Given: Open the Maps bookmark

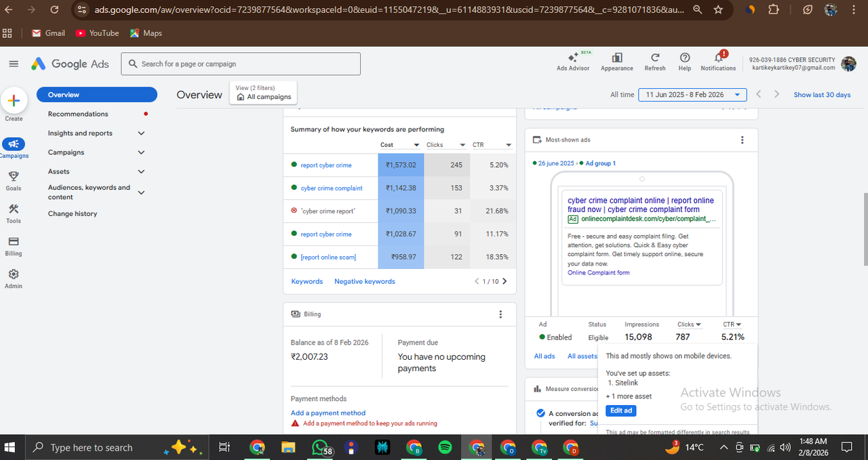Looking at the screenshot, I should pos(146,33).
